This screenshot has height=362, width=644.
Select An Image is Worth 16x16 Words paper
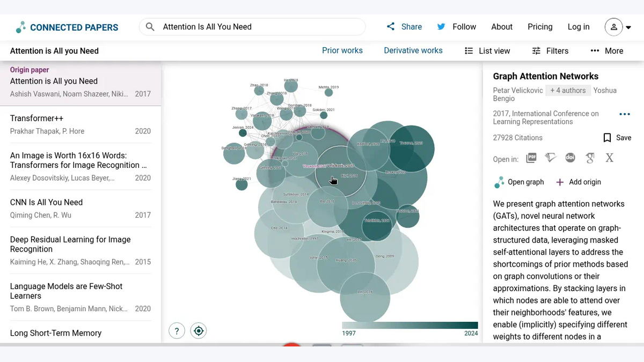(80, 166)
